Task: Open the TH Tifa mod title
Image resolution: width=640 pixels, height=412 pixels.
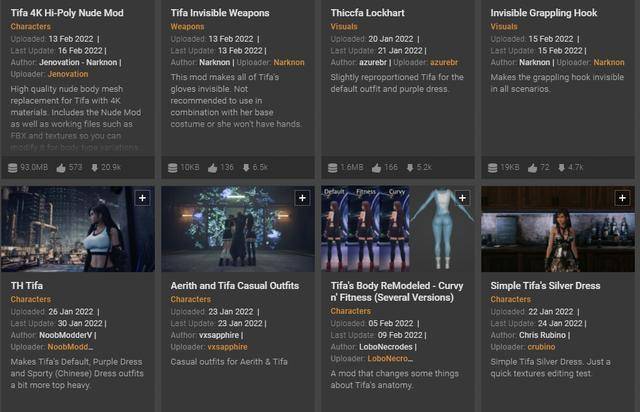Action: [27, 286]
